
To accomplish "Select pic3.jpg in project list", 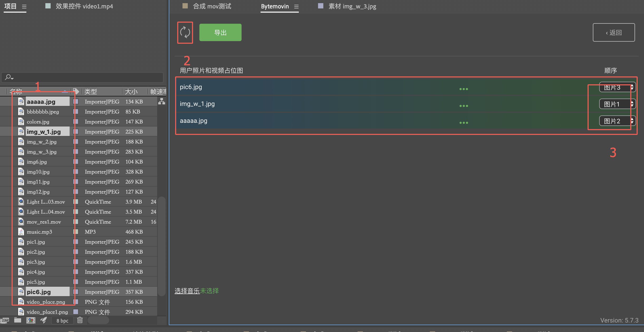I will coord(36,262).
